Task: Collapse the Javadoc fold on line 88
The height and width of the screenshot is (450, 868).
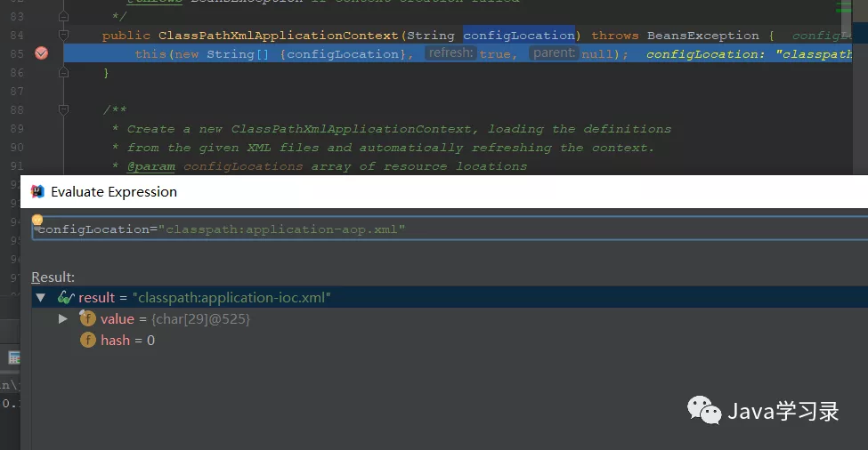Action: click(x=64, y=109)
